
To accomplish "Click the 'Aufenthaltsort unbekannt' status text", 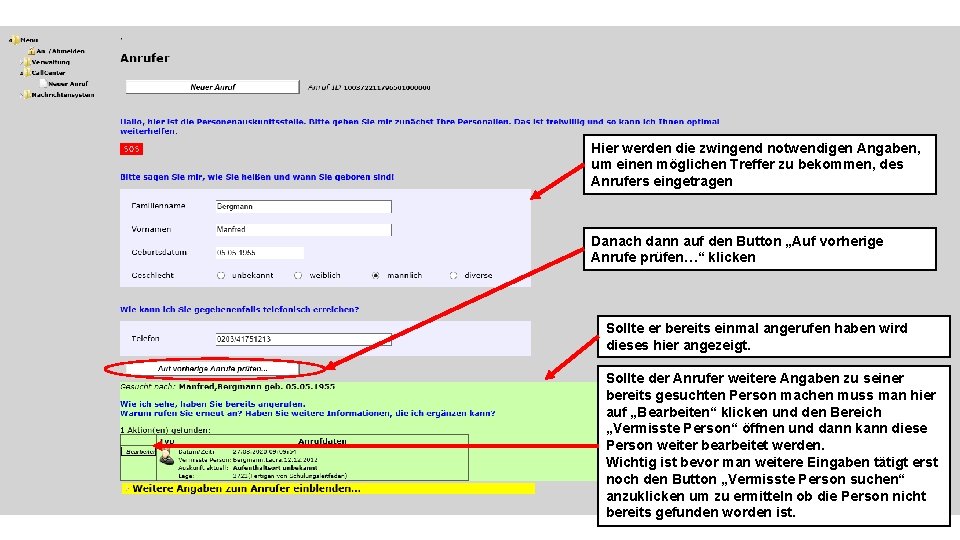I will [x=275, y=467].
